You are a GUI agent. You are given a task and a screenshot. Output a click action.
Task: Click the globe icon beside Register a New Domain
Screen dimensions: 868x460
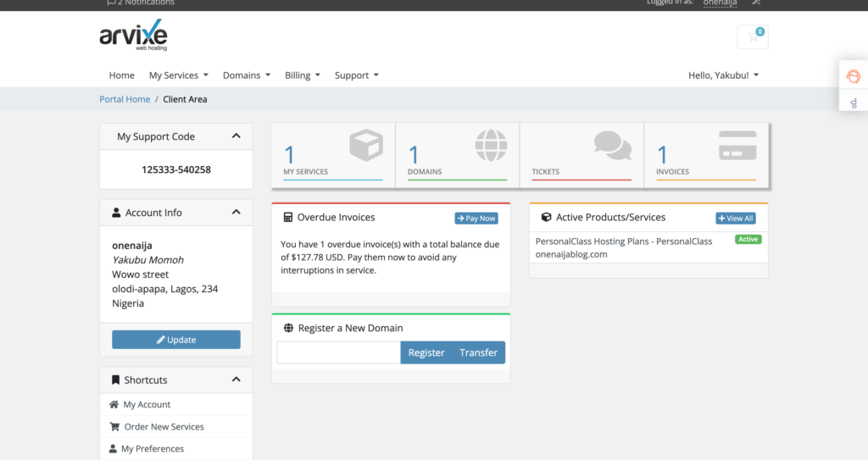pyautogui.click(x=288, y=328)
